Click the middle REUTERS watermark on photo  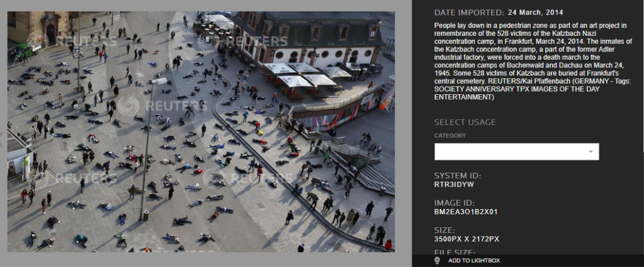(x=163, y=106)
